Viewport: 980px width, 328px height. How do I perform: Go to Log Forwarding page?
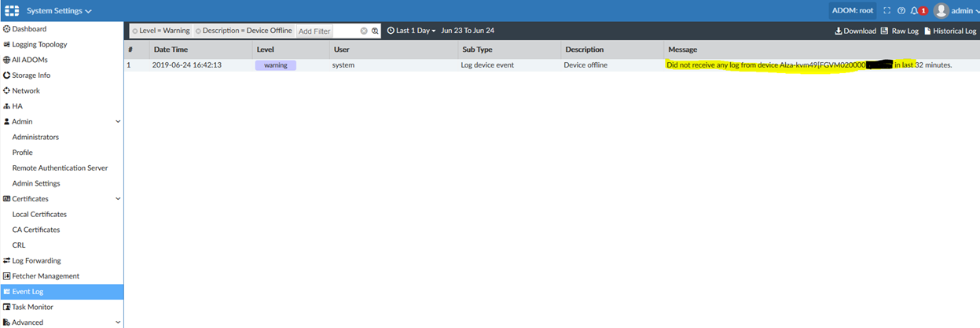[x=36, y=260]
